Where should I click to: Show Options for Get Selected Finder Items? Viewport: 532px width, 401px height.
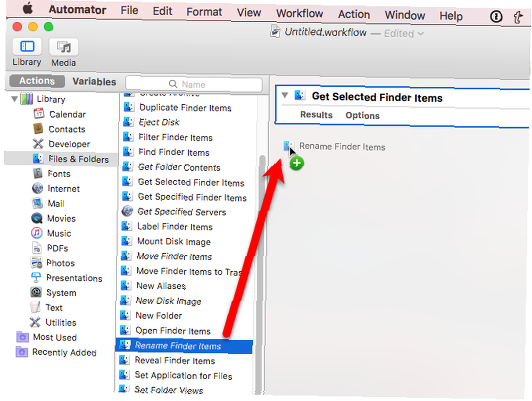362,115
